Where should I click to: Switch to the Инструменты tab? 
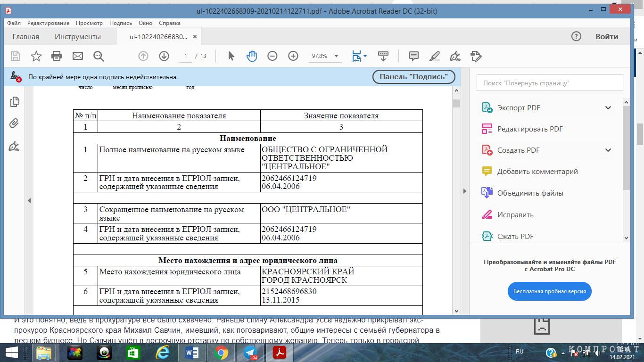pyautogui.click(x=78, y=36)
